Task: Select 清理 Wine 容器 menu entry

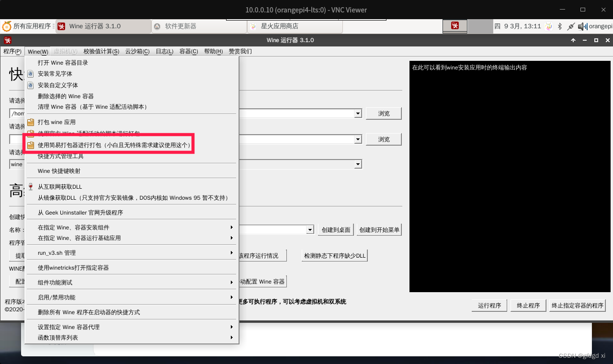Action: point(132,107)
